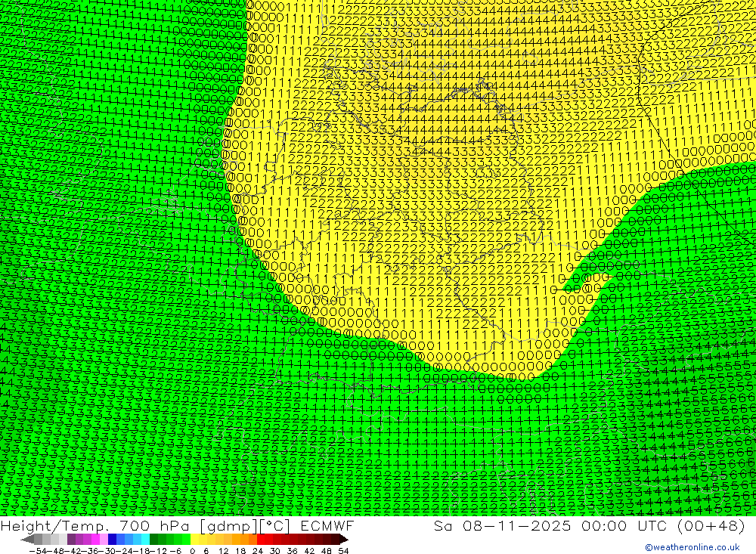Click the '12' legend scale label
The width and height of the screenshot is (756, 554).
(224, 551)
